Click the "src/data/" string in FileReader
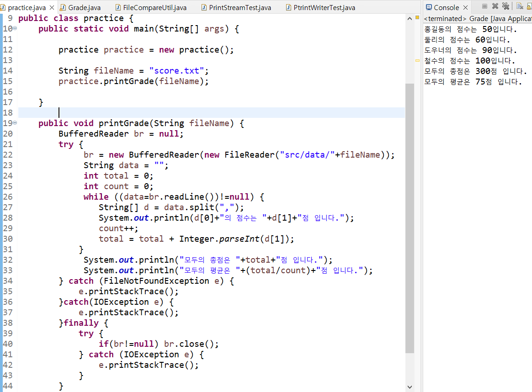Screen dimensions: 532x392 click(308, 154)
